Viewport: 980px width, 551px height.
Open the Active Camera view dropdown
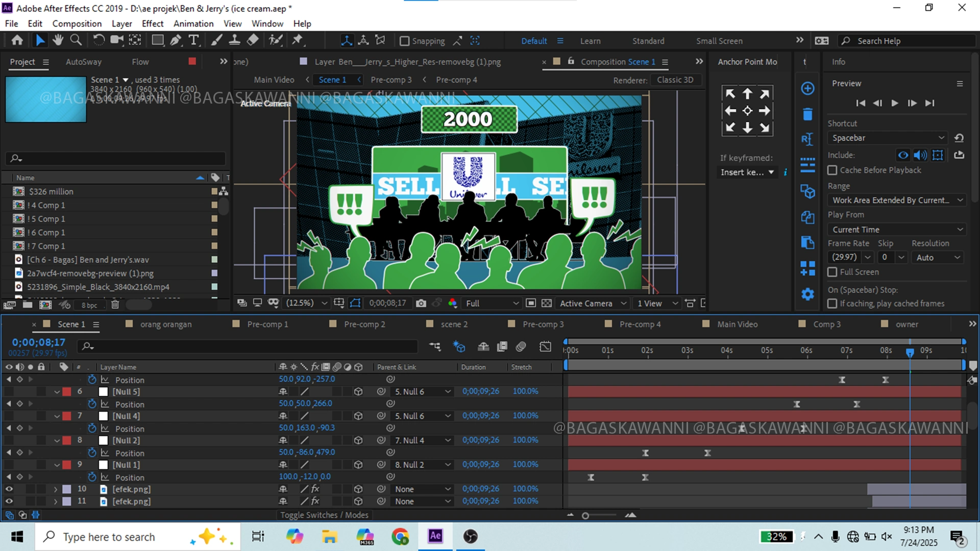[593, 303]
